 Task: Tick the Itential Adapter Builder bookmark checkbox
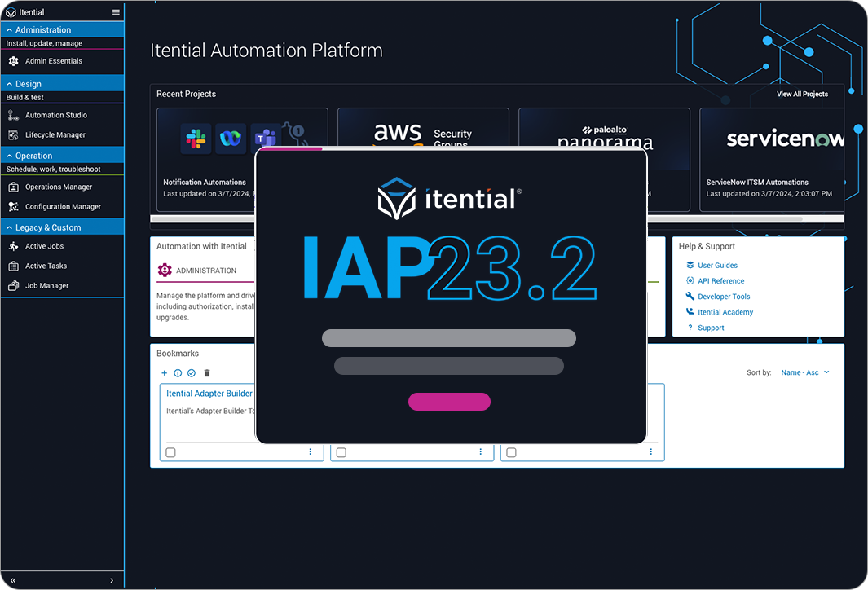point(170,453)
